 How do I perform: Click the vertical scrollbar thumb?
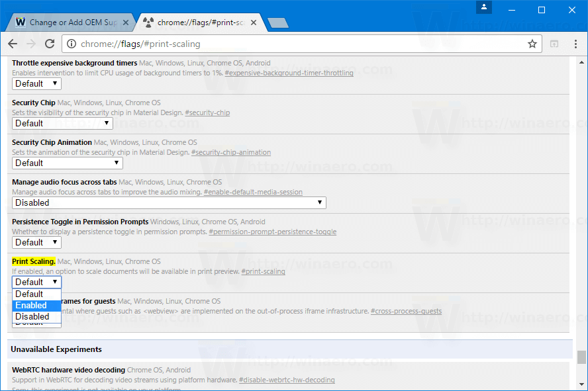tap(581, 357)
